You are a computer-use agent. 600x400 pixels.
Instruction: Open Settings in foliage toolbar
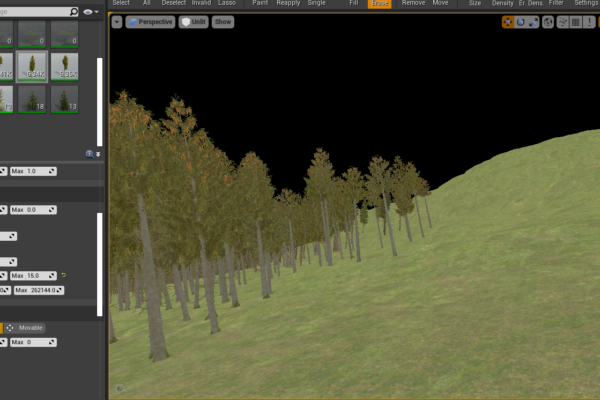click(x=587, y=3)
